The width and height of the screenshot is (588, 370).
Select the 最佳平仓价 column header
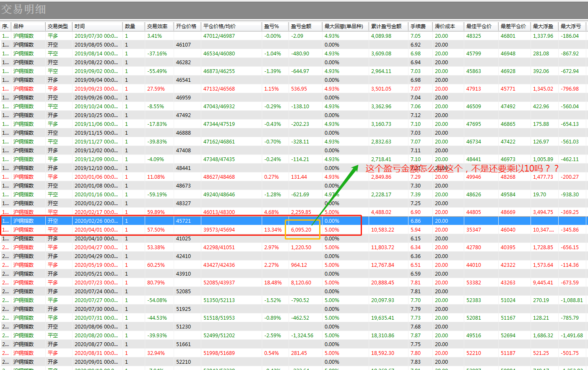[x=479, y=26]
